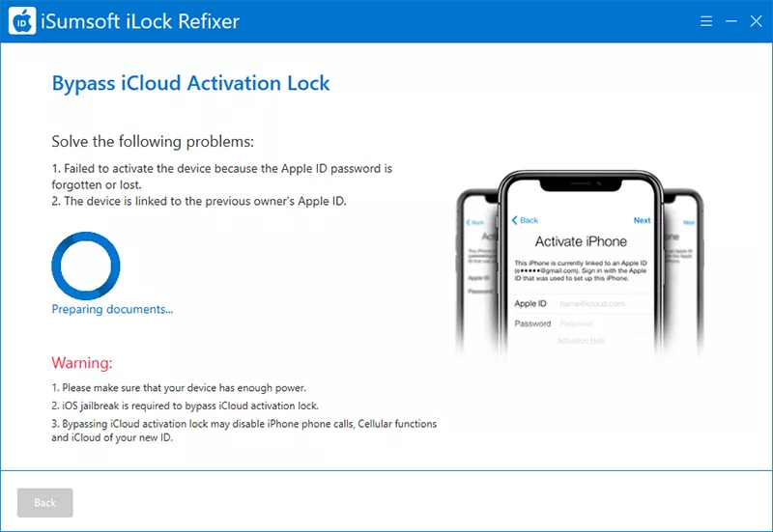Click 'Next' in the phone illustration

pos(642,220)
